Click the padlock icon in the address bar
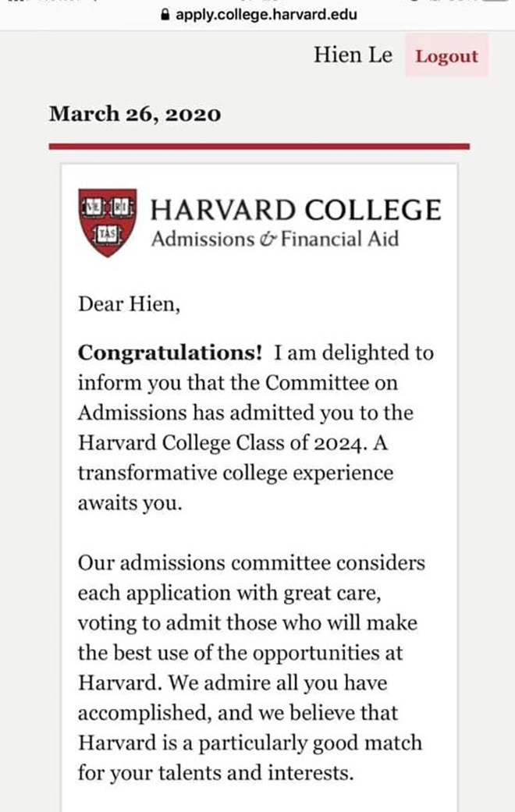This screenshot has height=812, width=515. click(164, 14)
